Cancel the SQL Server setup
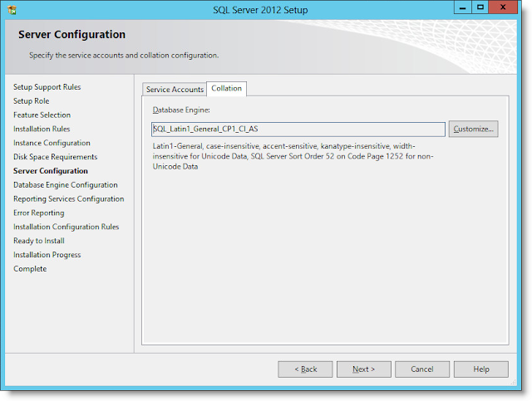This screenshot has height=401, width=532. pos(422,369)
